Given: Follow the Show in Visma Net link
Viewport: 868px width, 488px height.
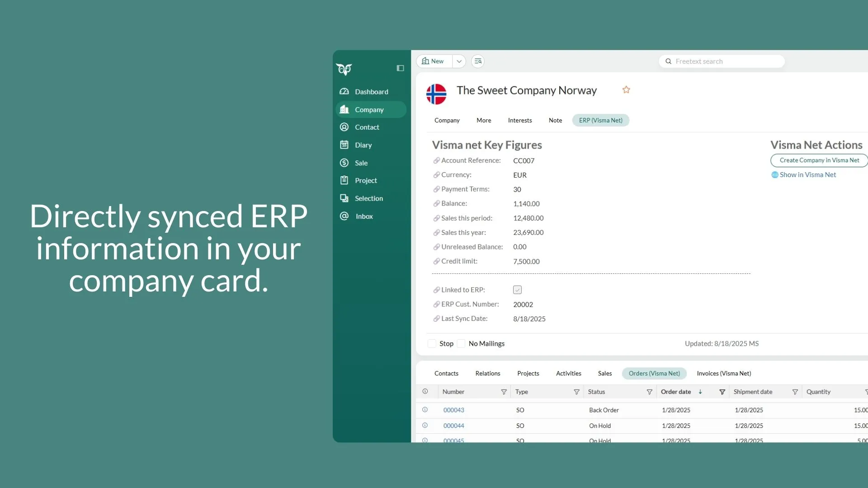Looking at the screenshot, I should 807,175.
